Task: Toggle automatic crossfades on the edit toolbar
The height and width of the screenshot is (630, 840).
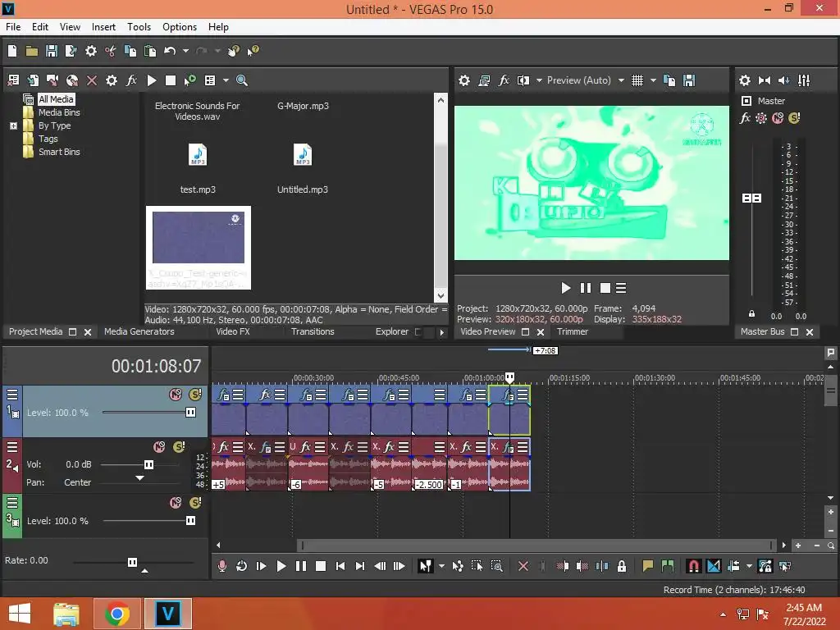Action: point(714,566)
